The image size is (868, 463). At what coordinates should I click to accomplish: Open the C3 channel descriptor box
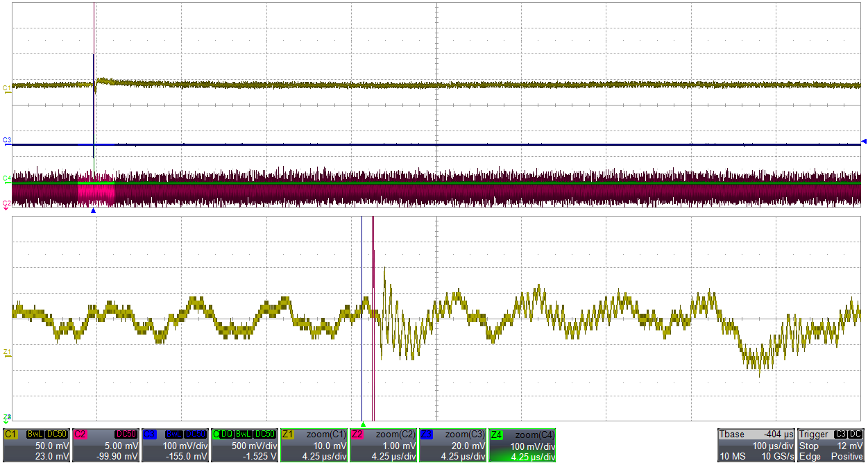coord(175,445)
